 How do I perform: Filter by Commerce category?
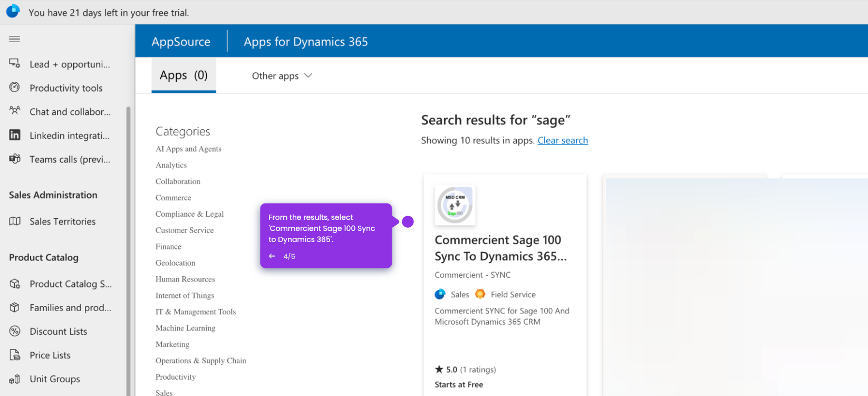click(173, 198)
